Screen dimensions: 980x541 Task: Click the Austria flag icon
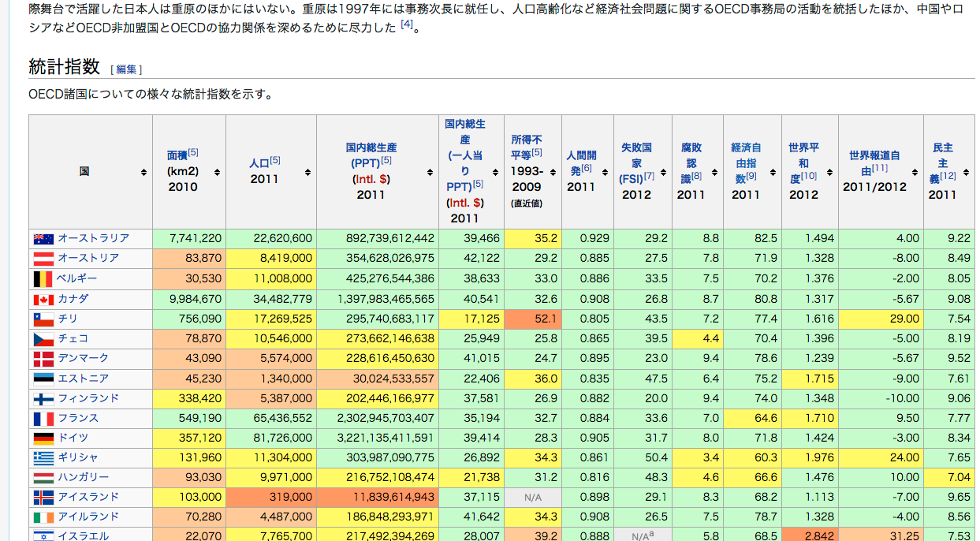(43, 259)
